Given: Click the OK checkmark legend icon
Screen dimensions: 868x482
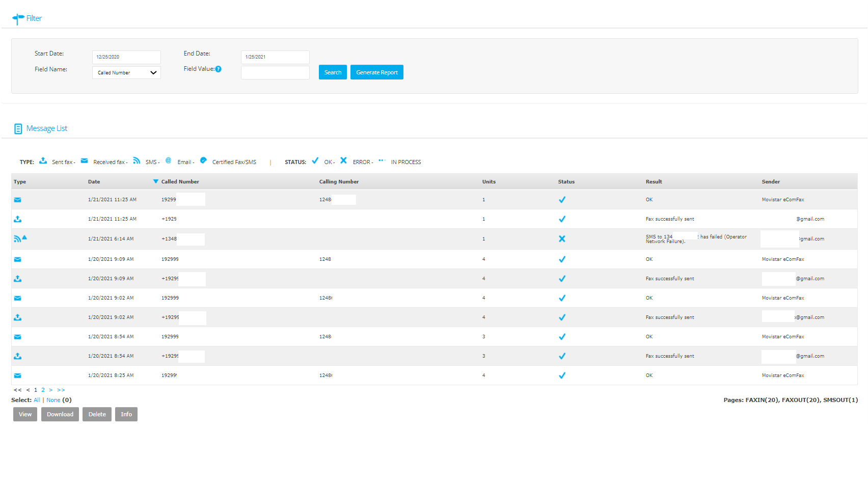Looking at the screenshot, I should point(315,160).
